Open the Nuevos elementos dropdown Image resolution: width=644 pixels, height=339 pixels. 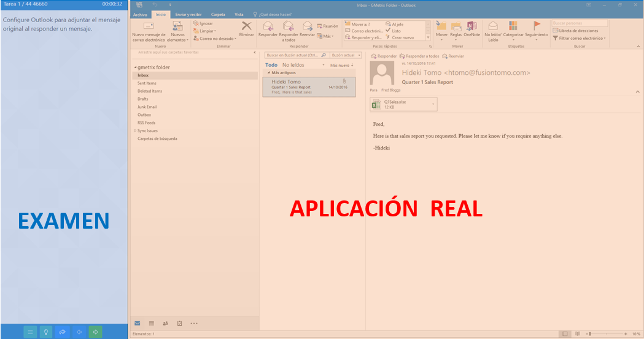177,31
